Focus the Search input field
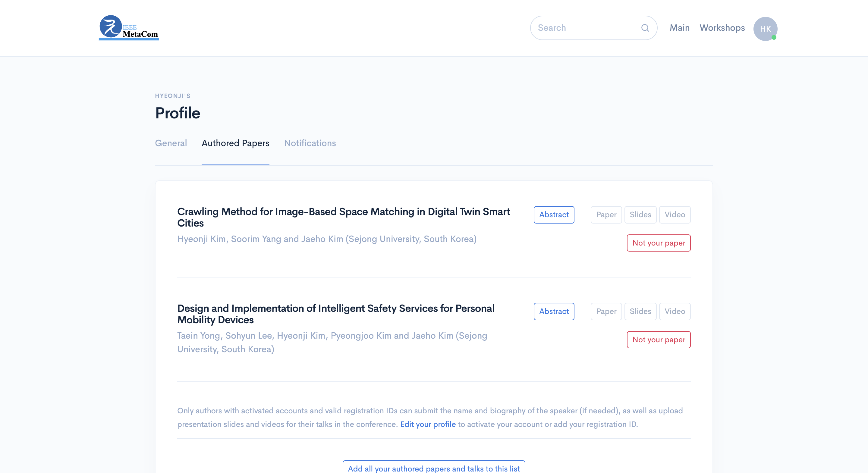This screenshot has height=473, width=868. 593,28
